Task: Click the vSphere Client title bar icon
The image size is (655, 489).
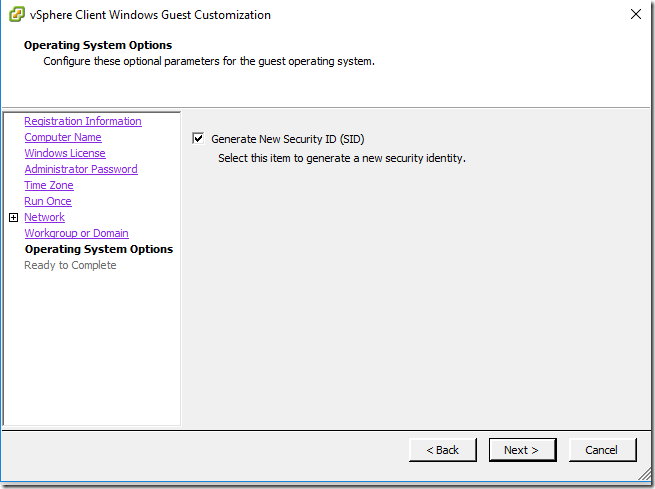Action: [x=17, y=15]
